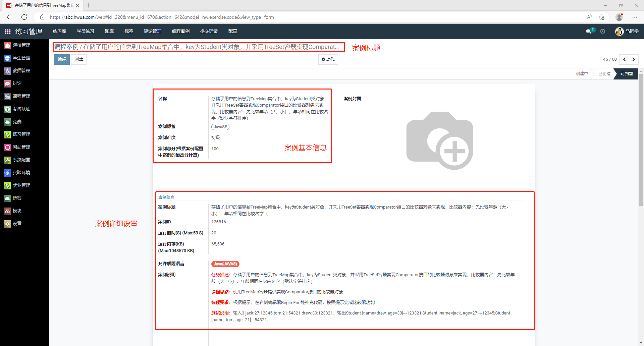Open the 学员练习 menu
644x346 pixels.
(86, 31)
